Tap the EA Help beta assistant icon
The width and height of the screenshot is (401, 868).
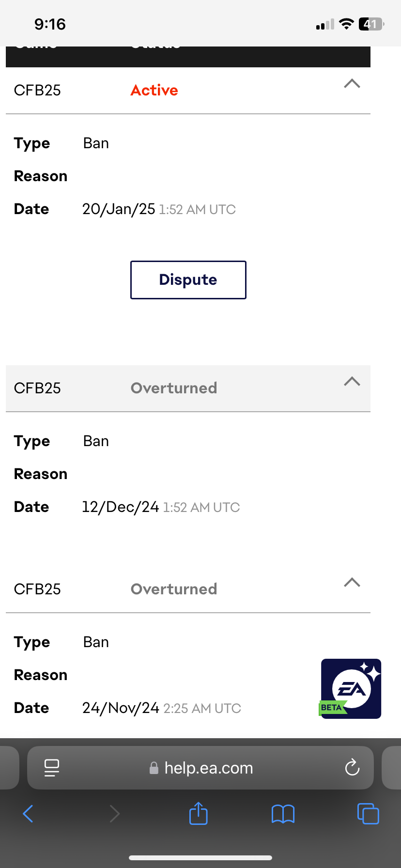click(x=351, y=688)
